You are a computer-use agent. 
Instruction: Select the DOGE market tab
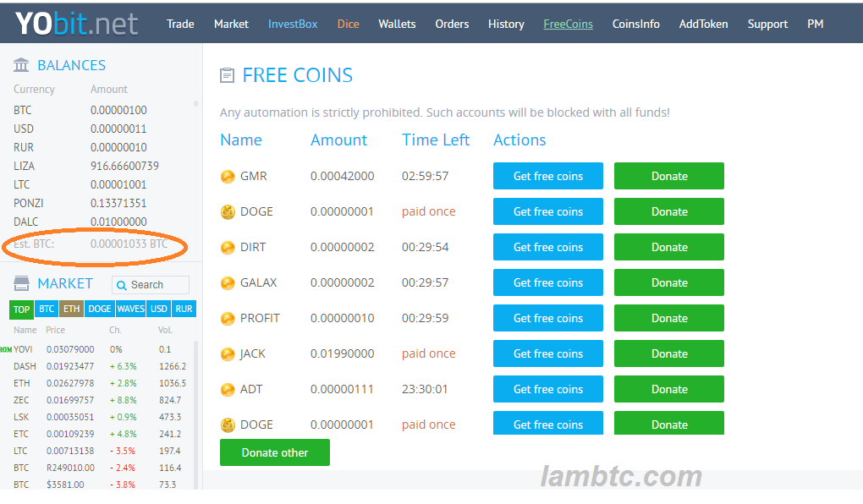(100, 309)
